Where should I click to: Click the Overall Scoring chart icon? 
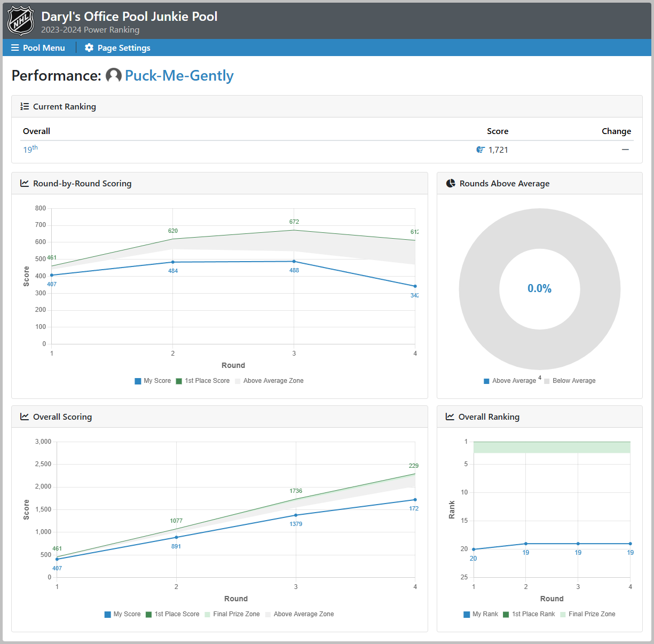25,417
